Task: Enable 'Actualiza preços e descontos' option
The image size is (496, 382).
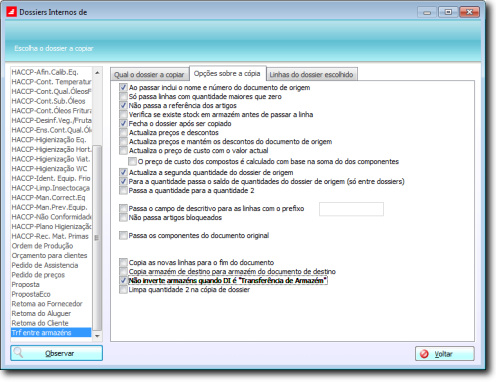Action: pos(123,133)
